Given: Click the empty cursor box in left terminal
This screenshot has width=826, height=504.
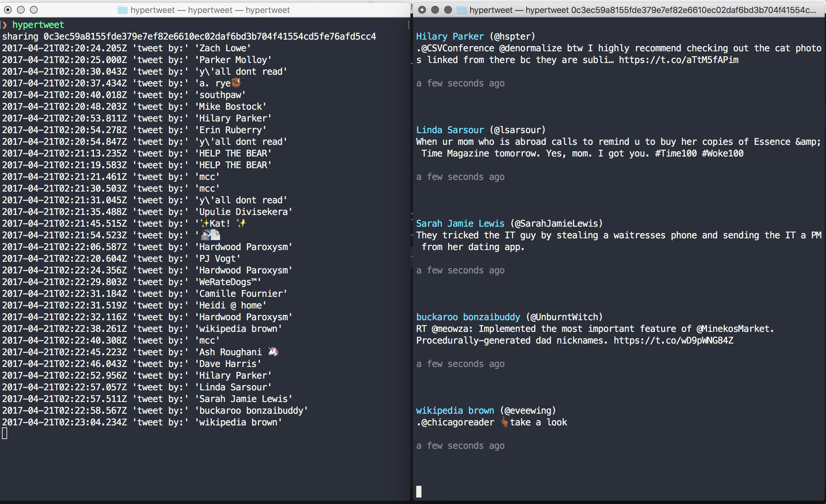Looking at the screenshot, I should click(x=5, y=434).
